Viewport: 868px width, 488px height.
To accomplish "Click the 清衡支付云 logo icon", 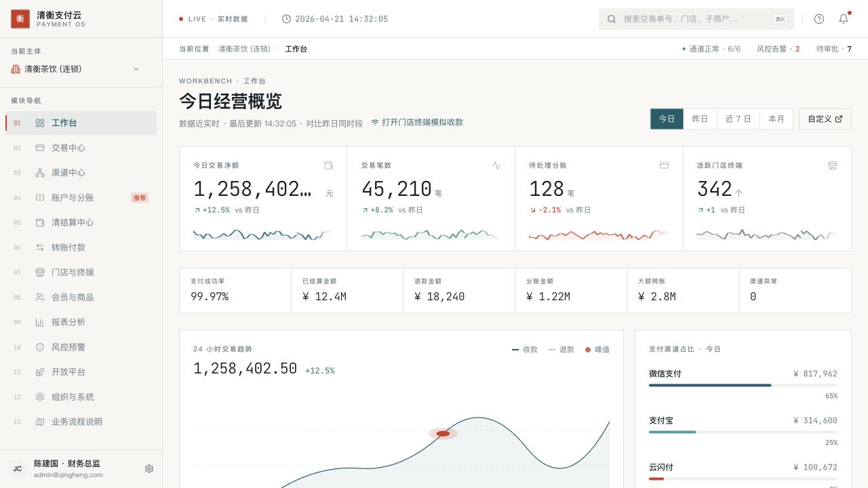I will click(20, 19).
